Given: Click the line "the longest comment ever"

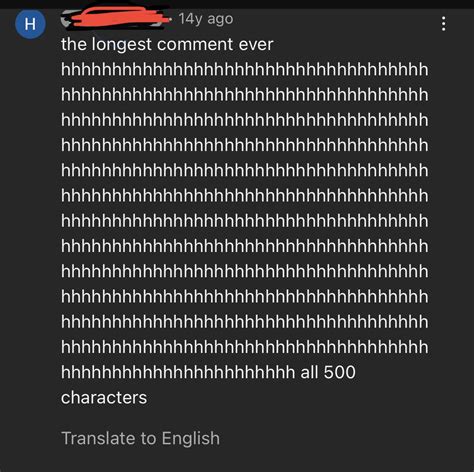Looking at the screenshot, I should (x=167, y=44).
